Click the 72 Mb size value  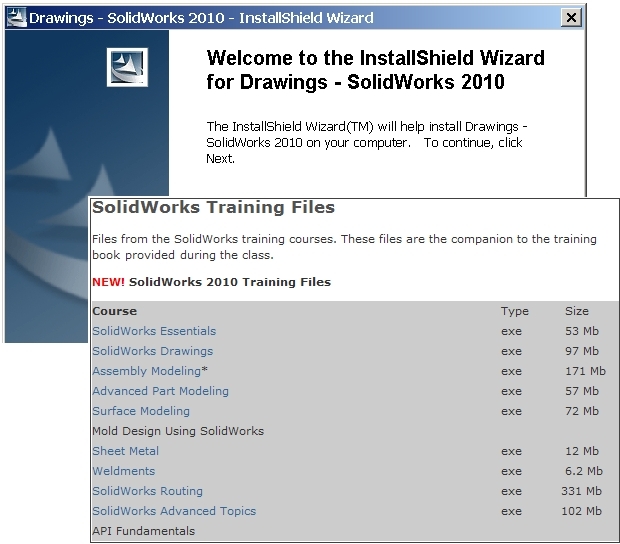(x=582, y=411)
